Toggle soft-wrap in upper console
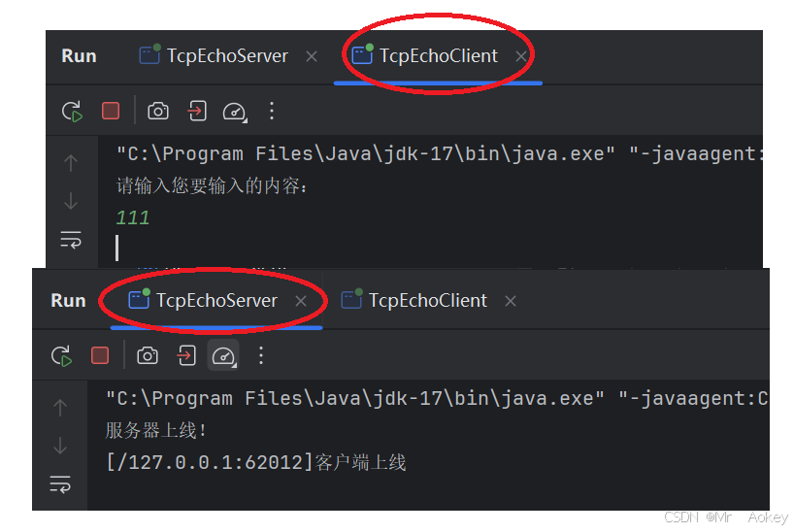Viewport: 794px width, 532px height. pyautogui.click(x=71, y=240)
